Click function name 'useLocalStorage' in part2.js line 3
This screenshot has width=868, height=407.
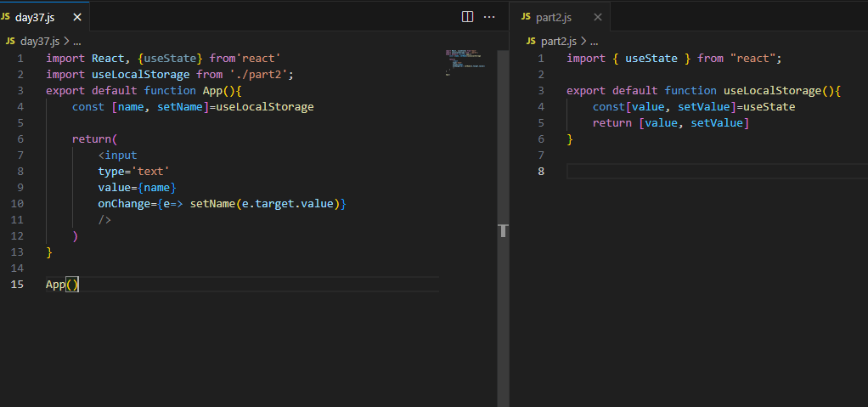773,91
